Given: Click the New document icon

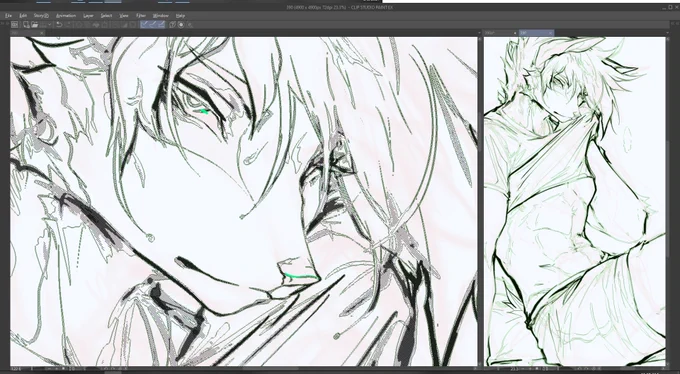Looking at the screenshot, I should pos(26,25).
